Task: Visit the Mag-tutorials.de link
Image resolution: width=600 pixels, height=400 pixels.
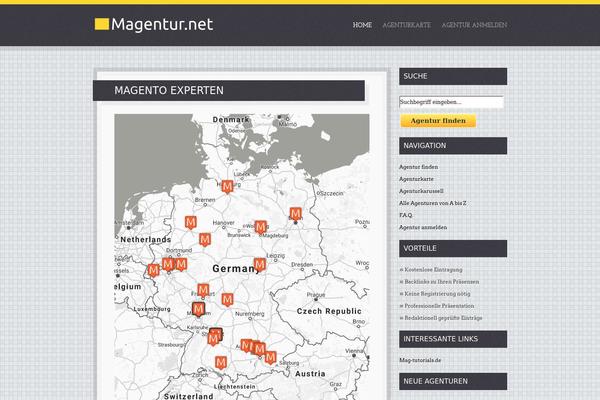Action: pyautogui.click(x=420, y=360)
